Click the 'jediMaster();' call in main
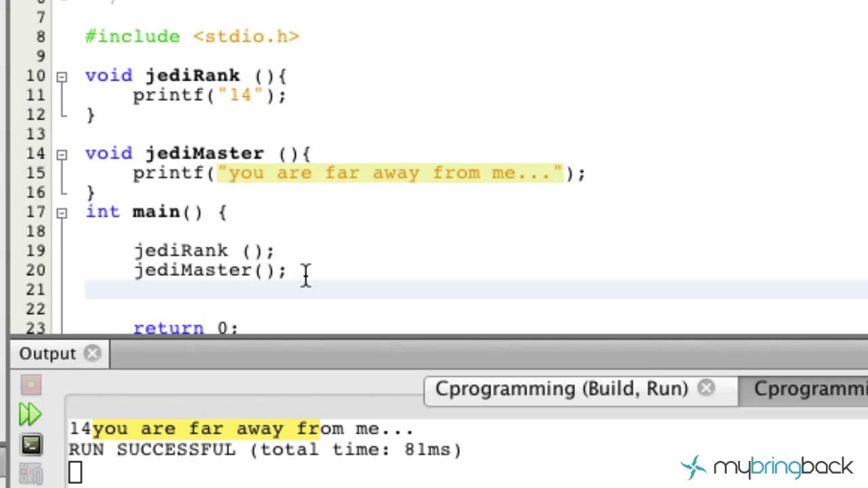The width and height of the screenshot is (868, 488). tap(210, 270)
